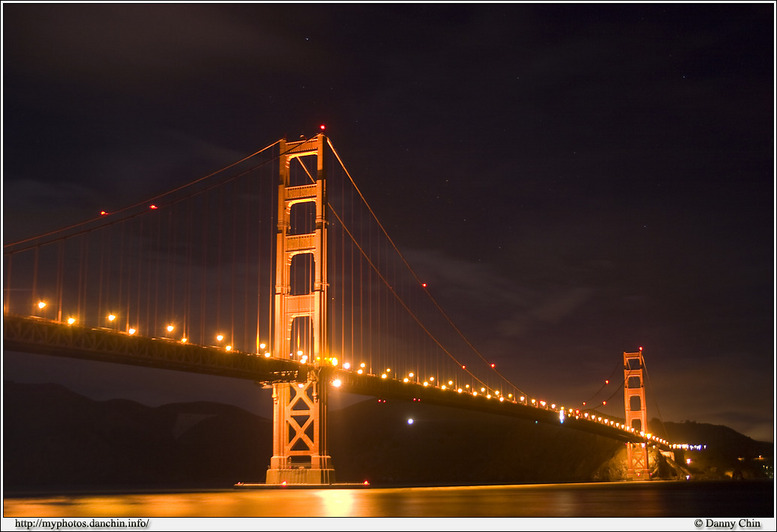Click the © Danny Chin credit text

pos(727,524)
